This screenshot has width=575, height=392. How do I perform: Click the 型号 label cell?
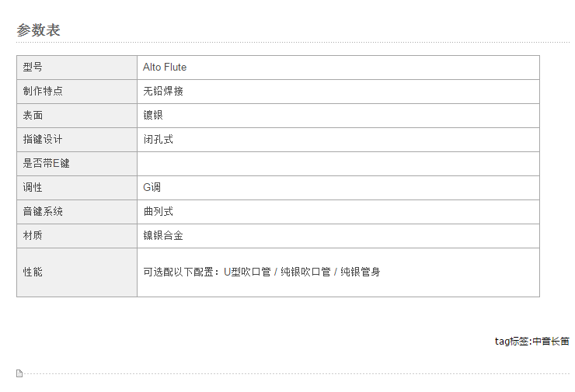coord(77,68)
